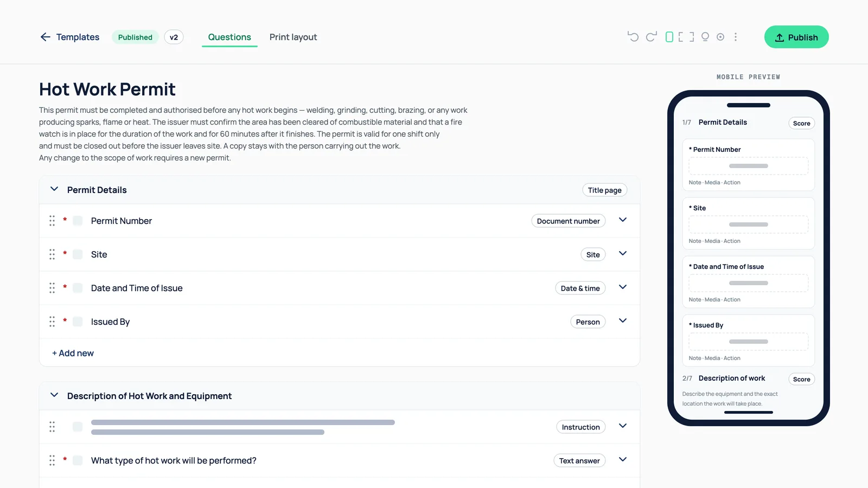Click the Templates back link

click(x=78, y=37)
